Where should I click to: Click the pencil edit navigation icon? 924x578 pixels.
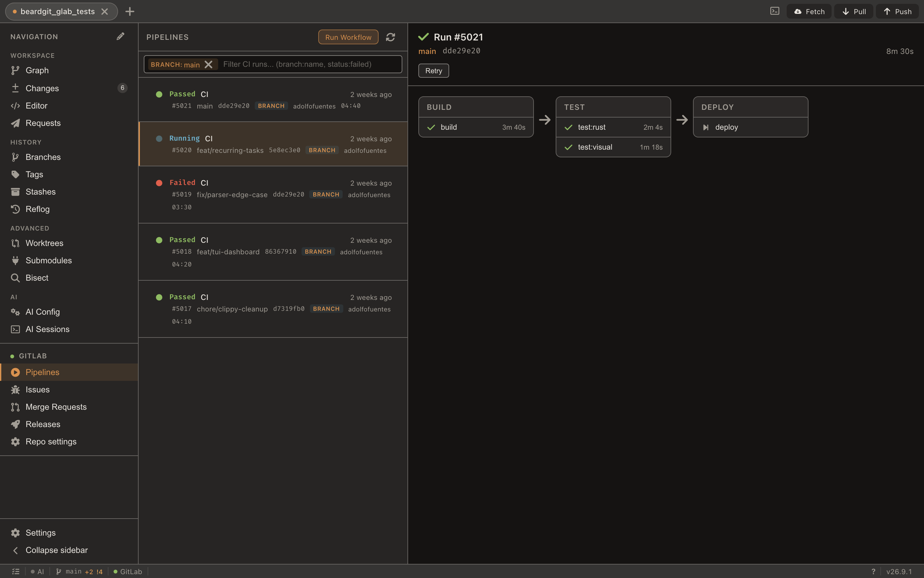click(120, 37)
